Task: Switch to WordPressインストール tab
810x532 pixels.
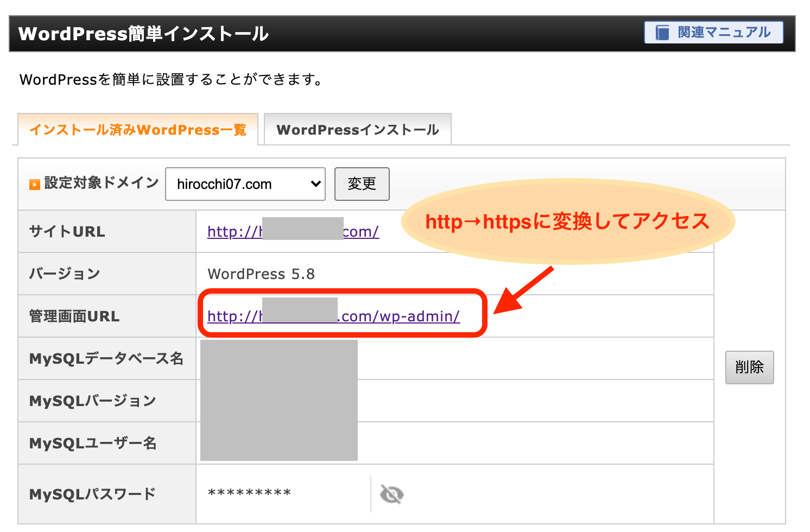Action: (x=358, y=130)
